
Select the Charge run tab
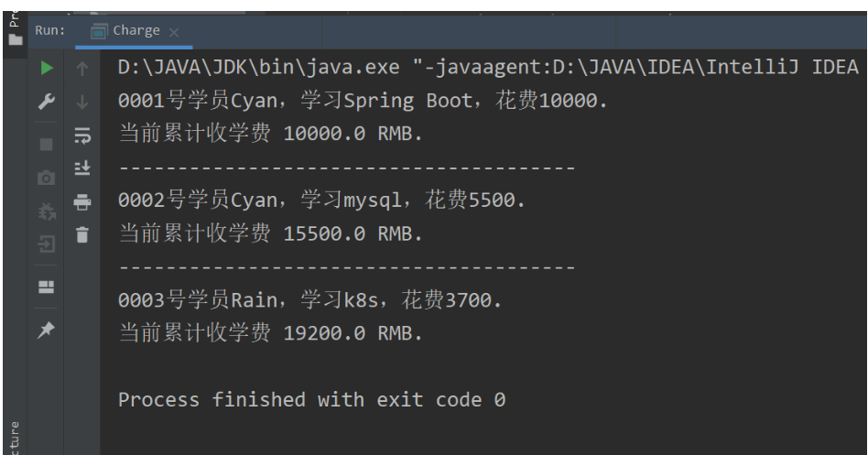pos(136,30)
